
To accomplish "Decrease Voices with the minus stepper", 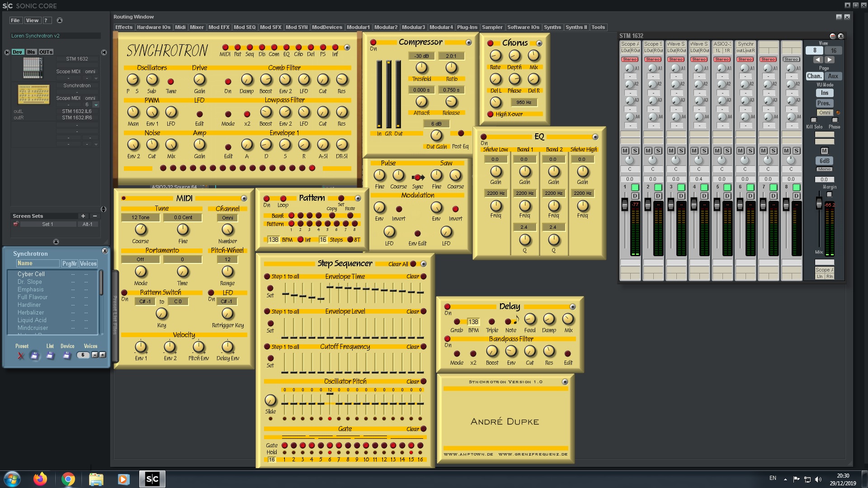I will (x=94, y=355).
